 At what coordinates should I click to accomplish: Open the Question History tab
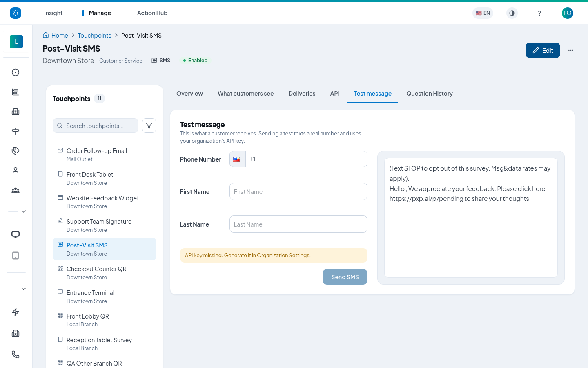point(430,94)
